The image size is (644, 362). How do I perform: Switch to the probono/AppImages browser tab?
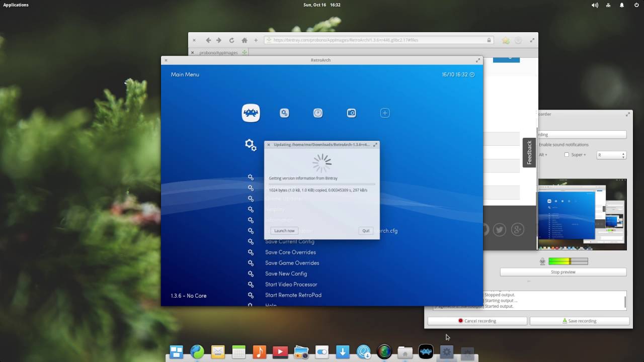click(218, 52)
